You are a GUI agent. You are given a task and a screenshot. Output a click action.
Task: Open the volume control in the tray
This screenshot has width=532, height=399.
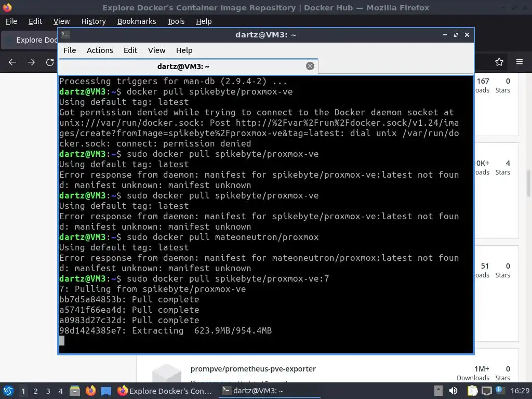pos(453,391)
